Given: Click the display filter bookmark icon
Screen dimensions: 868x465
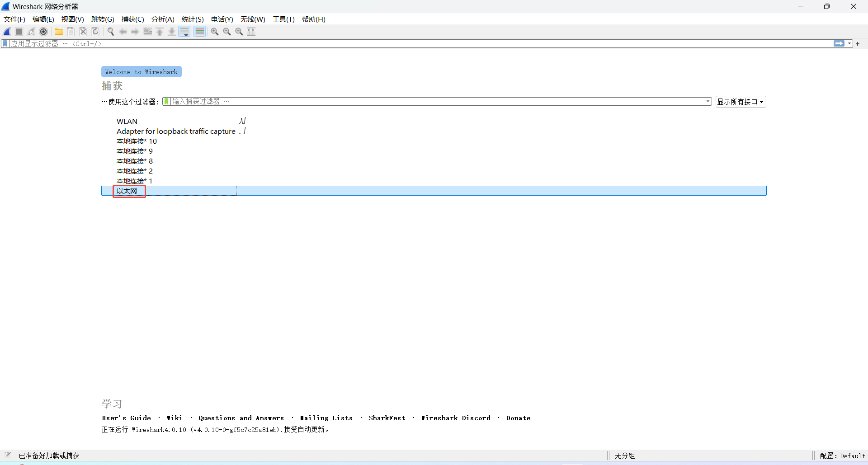Looking at the screenshot, I should click(x=5, y=44).
